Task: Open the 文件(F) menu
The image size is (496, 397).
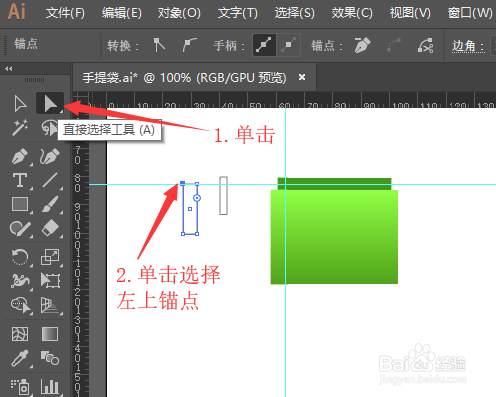Action: pos(65,13)
